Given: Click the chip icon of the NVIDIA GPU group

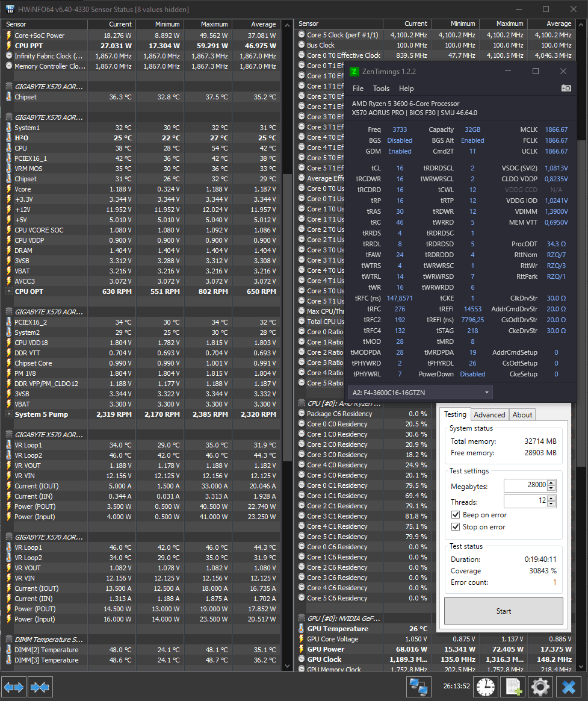Looking at the screenshot, I should 302,618.
